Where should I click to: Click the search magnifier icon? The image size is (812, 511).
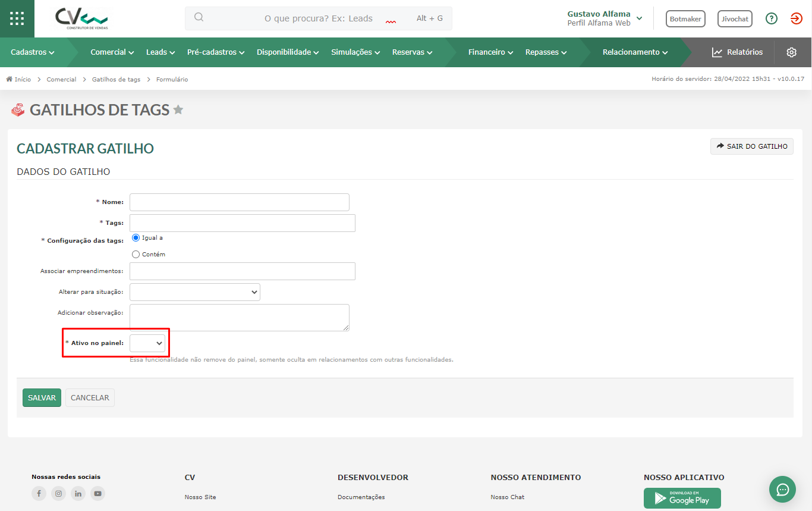[199, 18]
